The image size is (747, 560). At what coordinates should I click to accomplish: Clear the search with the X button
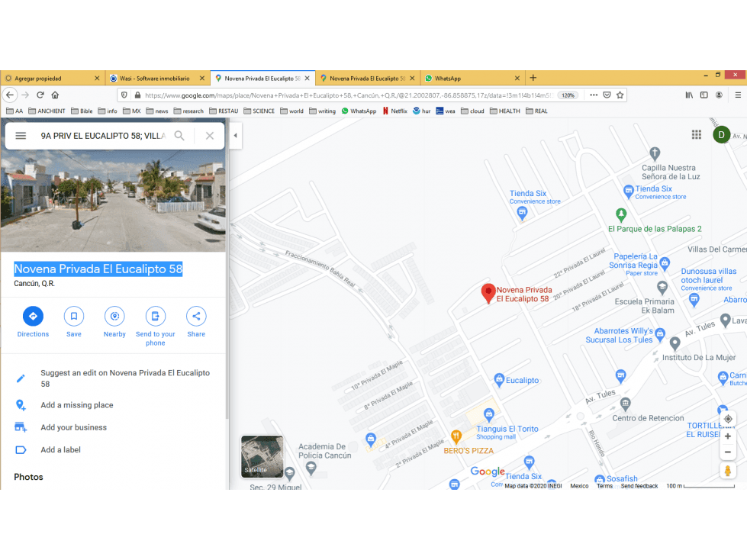pyautogui.click(x=210, y=136)
